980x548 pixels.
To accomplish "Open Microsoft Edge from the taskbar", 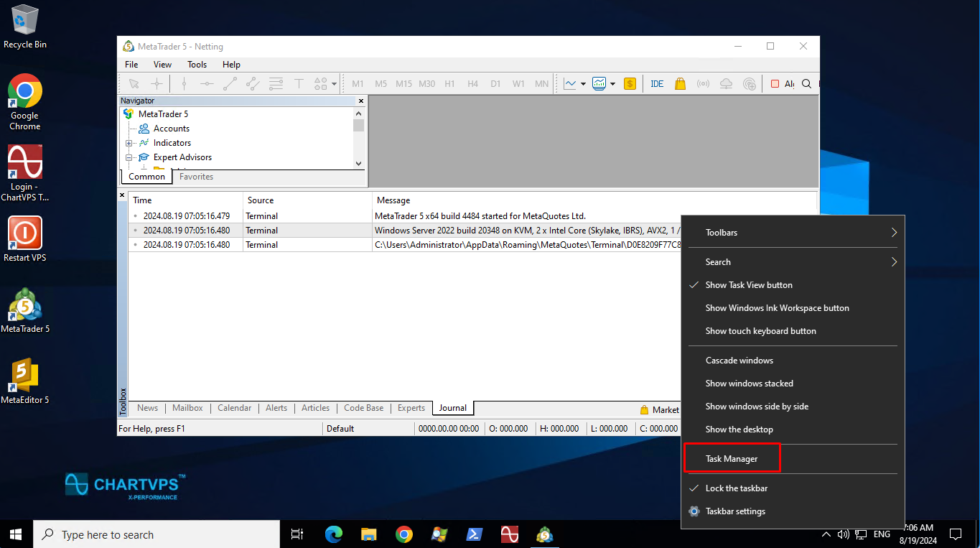I will pyautogui.click(x=334, y=534).
